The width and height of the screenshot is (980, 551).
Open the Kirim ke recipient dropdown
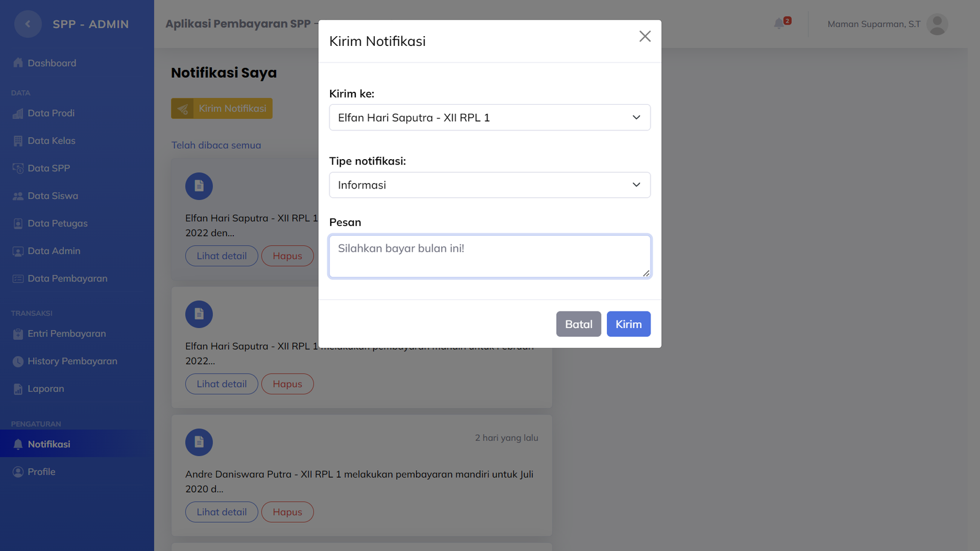pos(489,118)
